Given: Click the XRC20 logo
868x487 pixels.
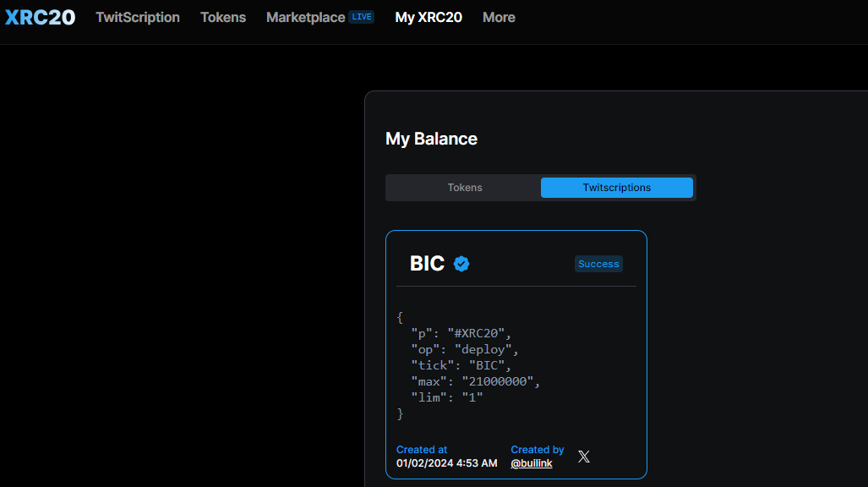Looking at the screenshot, I should tap(40, 17).
